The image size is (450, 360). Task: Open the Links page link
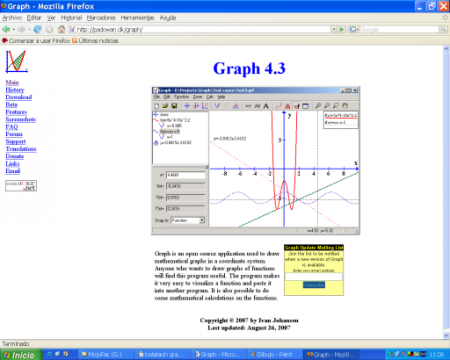tap(12, 163)
